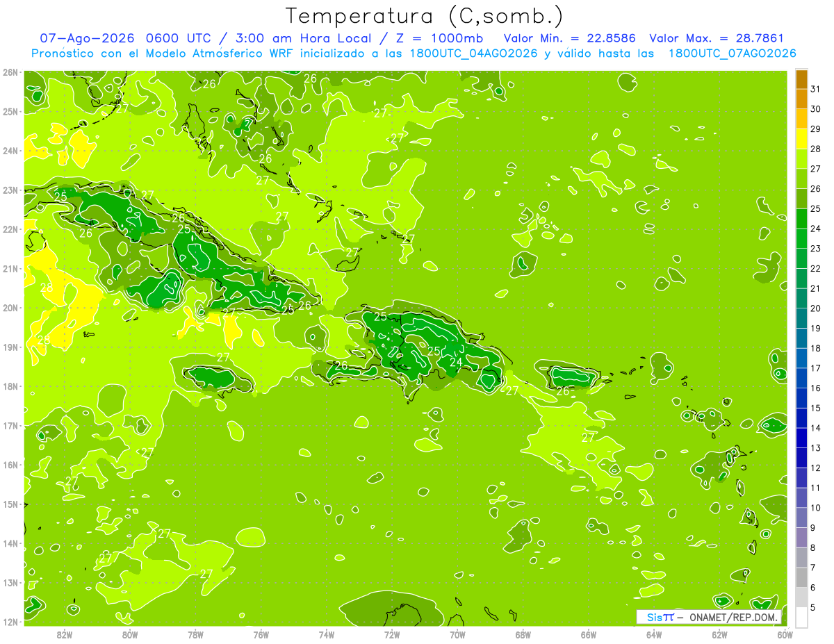Click the "5" label on the color scale
The height and width of the screenshot is (644, 834).
pyautogui.click(x=813, y=607)
